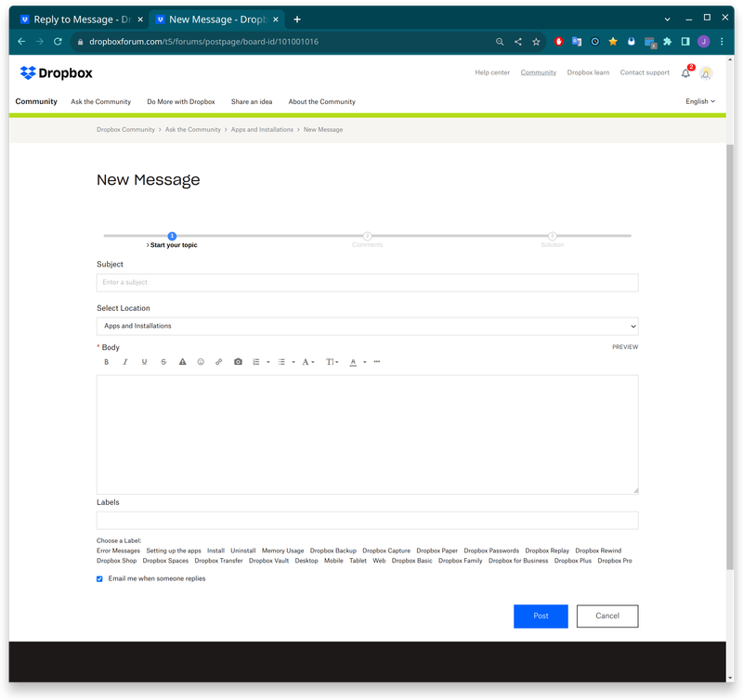Click the strikethrough formatting icon
This screenshot has width=743, height=700.
[x=163, y=362]
